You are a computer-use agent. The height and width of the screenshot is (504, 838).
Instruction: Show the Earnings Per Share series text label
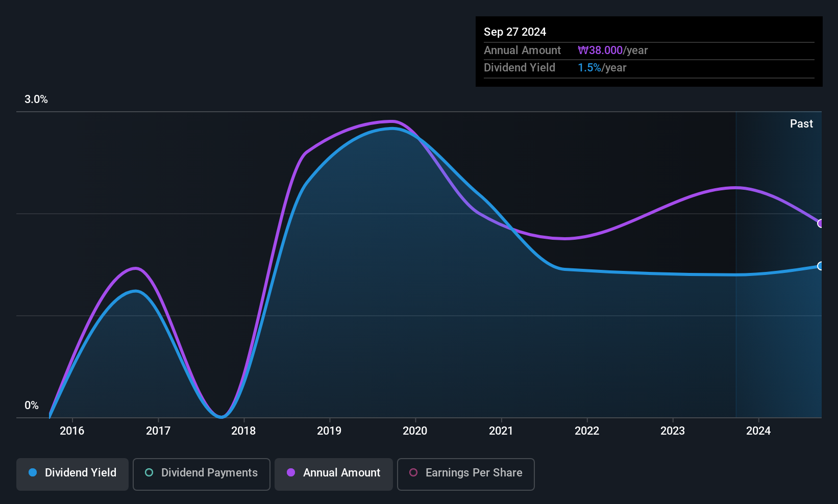[x=474, y=473]
